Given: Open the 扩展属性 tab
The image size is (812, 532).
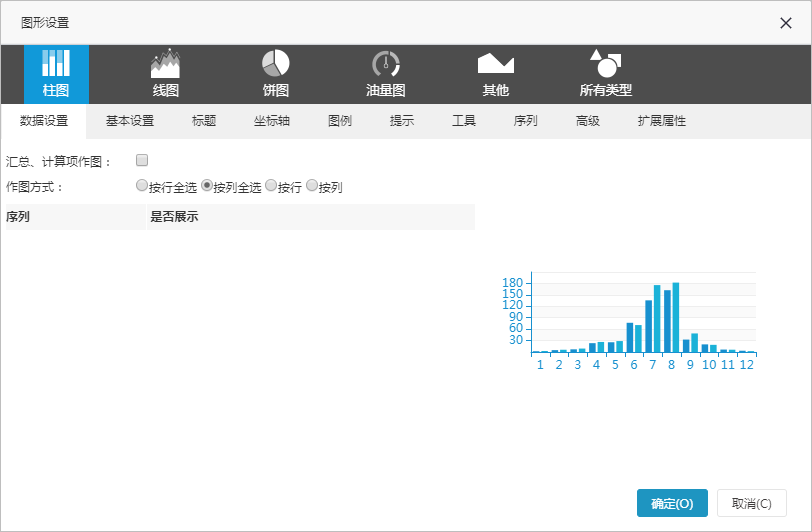Looking at the screenshot, I should 661,121.
